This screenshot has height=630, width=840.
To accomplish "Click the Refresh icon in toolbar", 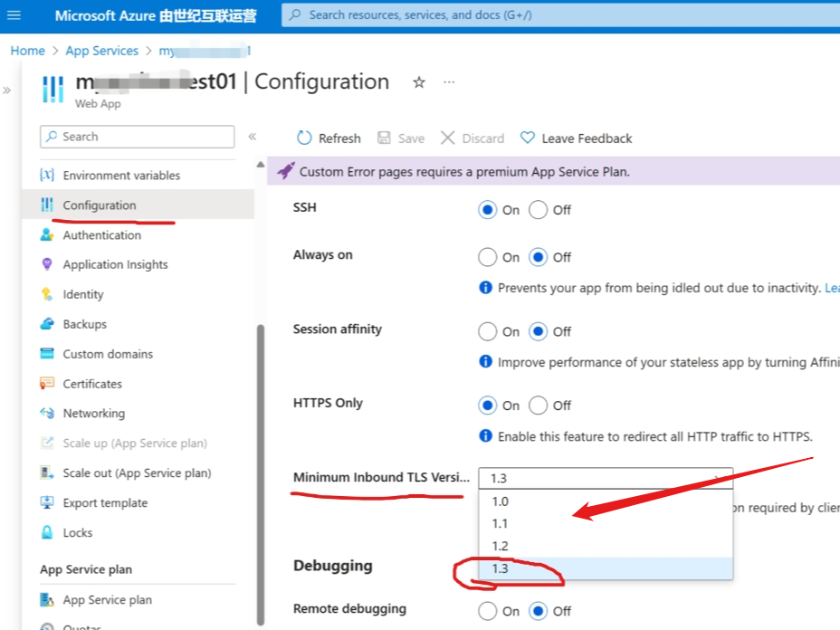I will [305, 138].
